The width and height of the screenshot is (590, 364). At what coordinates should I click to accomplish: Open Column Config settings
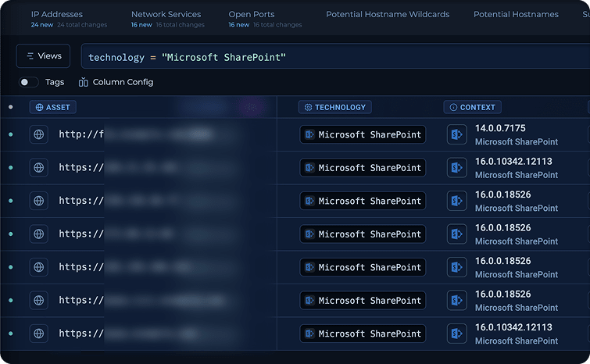click(116, 82)
